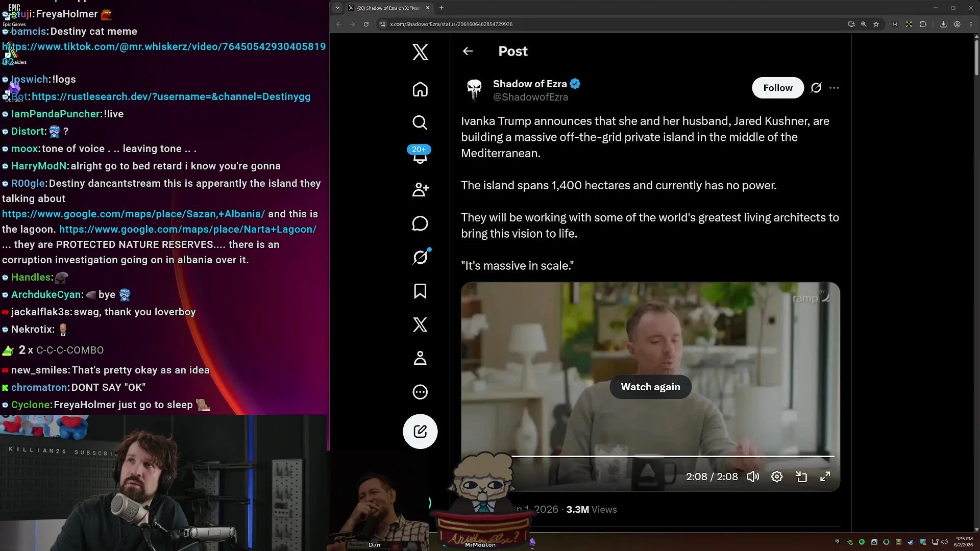View site information for x.com
This screenshot has width=980, height=551.
pos(383,24)
